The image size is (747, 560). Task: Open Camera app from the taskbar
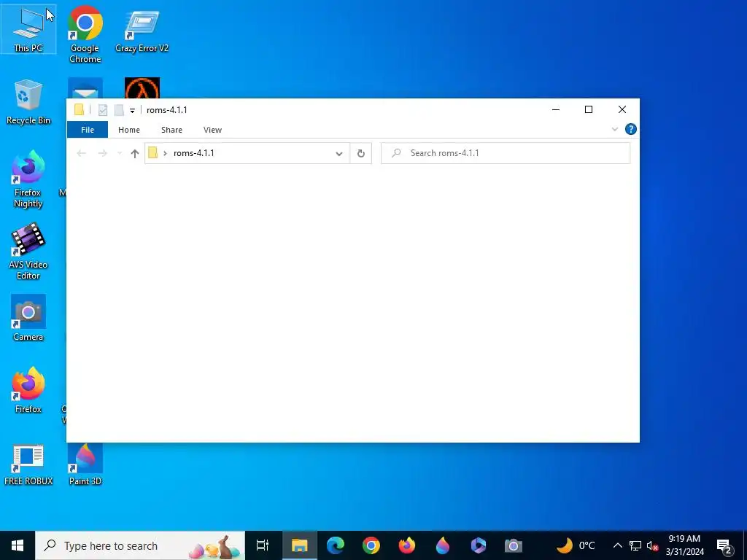tap(514, 545)
